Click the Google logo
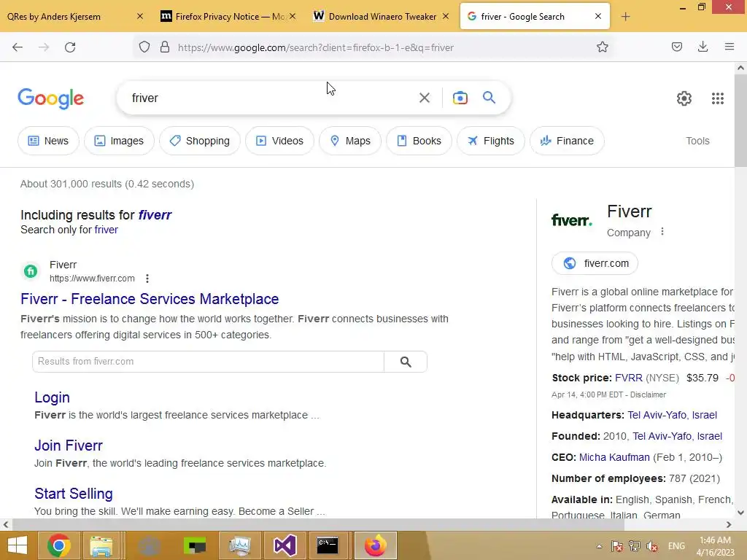The height and width of the screenshot is (560, 747). click(50, 98)
